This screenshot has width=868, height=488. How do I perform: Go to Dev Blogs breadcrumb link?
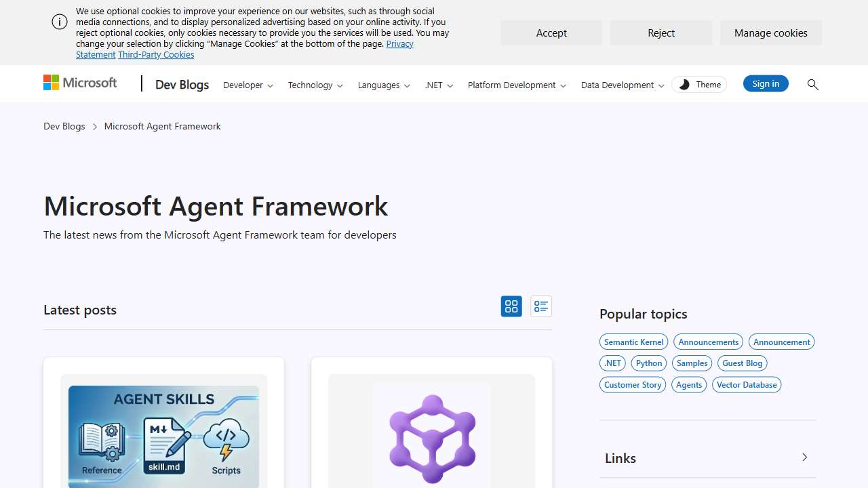[x=64, y=126]
